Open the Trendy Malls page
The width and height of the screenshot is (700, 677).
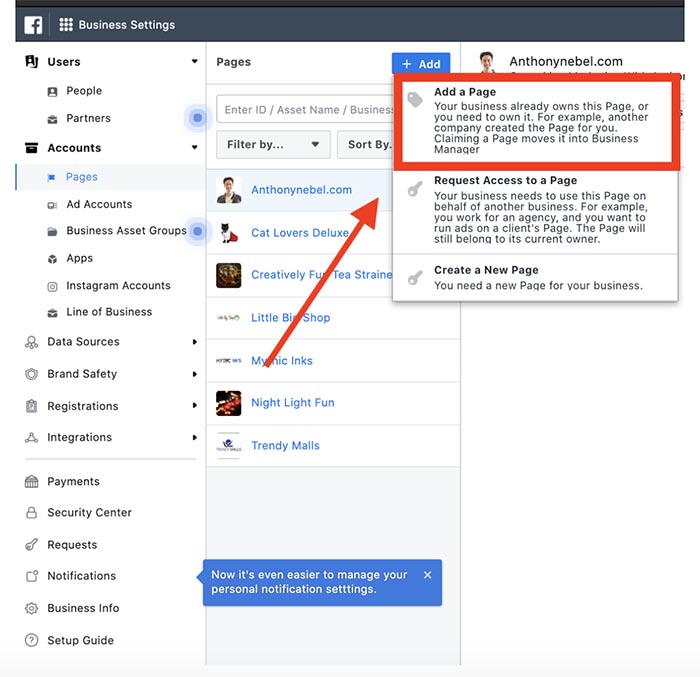click(285, 446)
